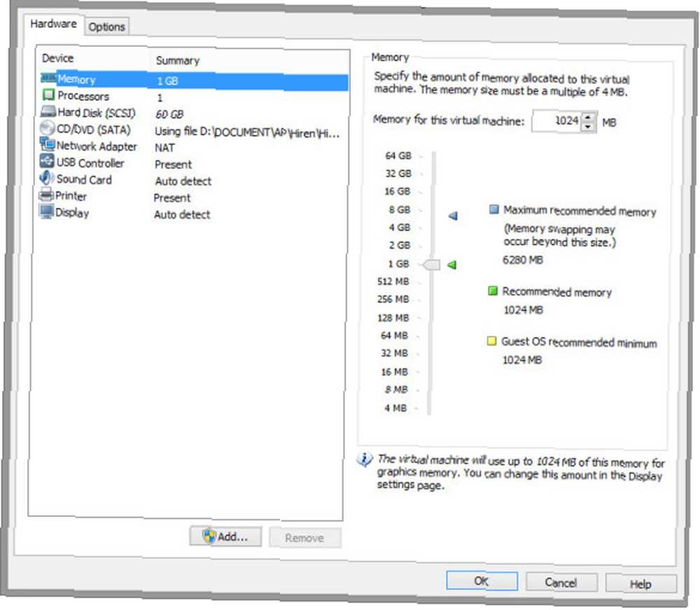Click the Network Adapter icon

pyautogui.click(x=48, y=144)
